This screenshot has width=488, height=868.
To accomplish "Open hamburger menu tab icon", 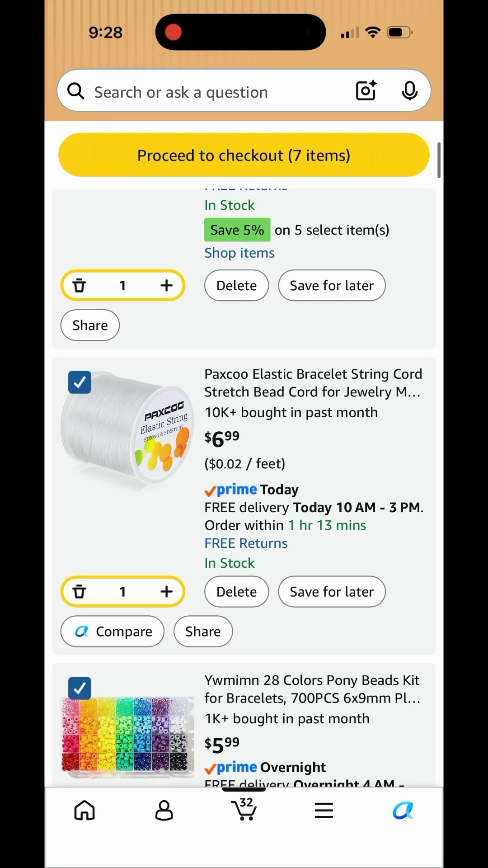I will tap(324, 811).
